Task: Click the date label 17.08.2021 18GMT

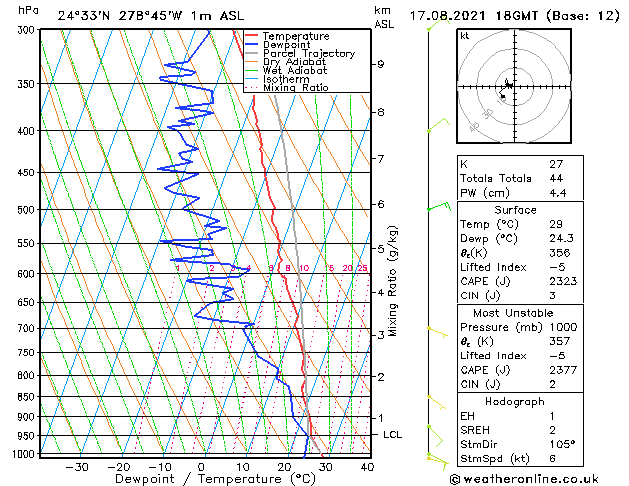Action: tap(474, 16)
